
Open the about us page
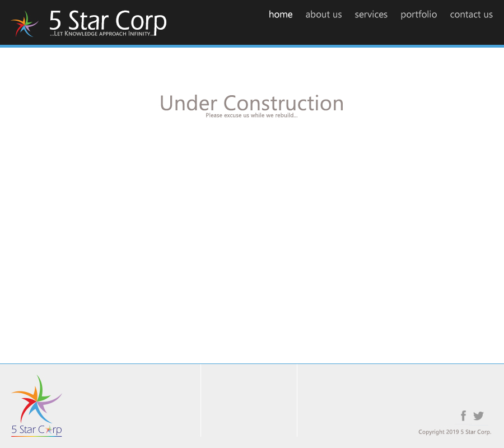pos(324,15)
